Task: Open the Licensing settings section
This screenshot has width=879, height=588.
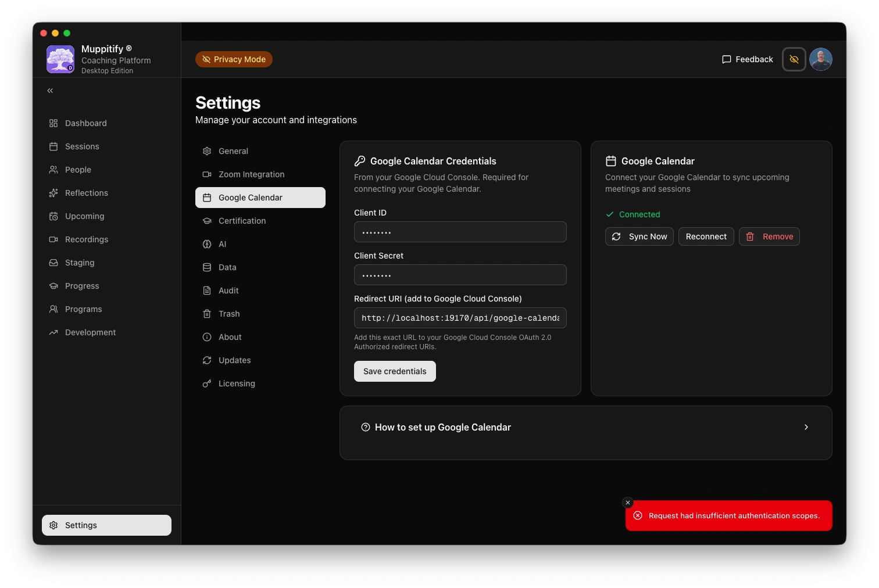Action: [x=237, y=383]
